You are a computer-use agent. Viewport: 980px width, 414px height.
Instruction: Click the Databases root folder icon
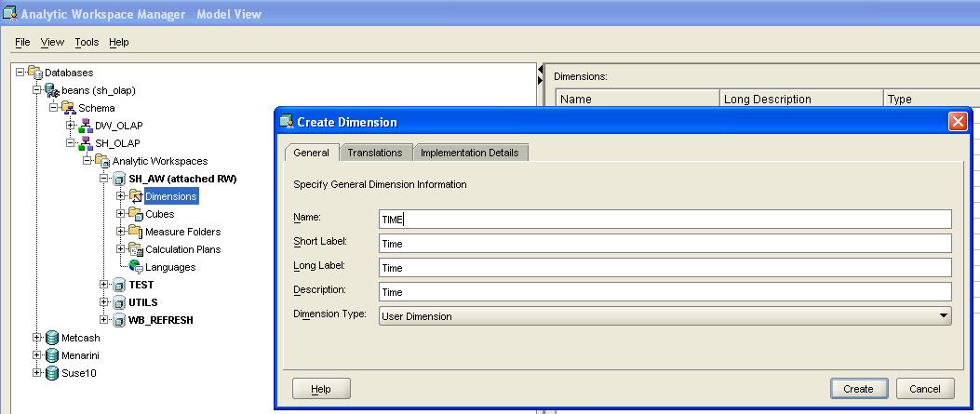[x=35, y=73]
